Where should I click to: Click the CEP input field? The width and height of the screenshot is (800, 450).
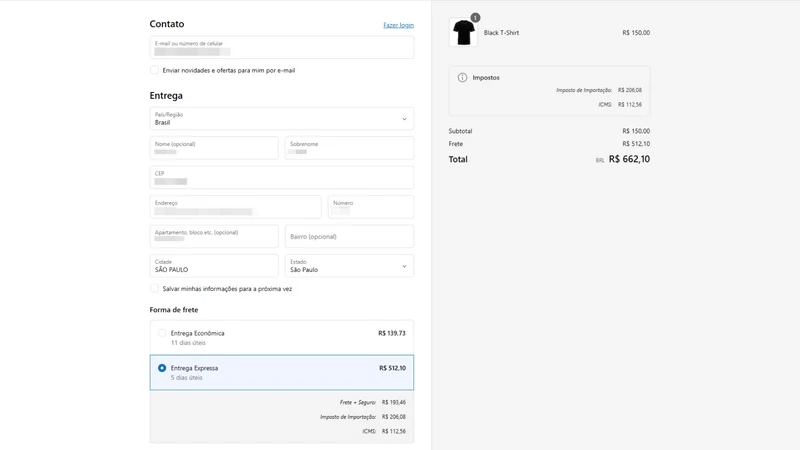pyautogui.click(x=282, y=178)
